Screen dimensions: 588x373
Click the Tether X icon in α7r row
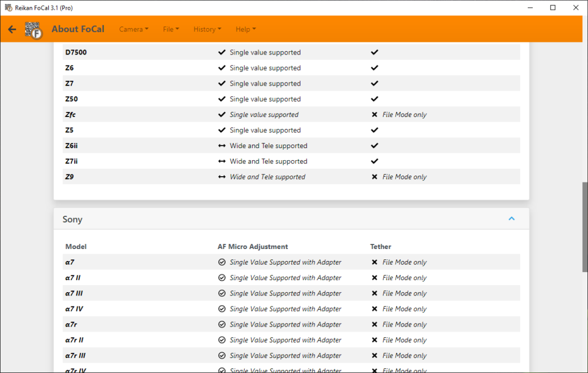point(374,325)
